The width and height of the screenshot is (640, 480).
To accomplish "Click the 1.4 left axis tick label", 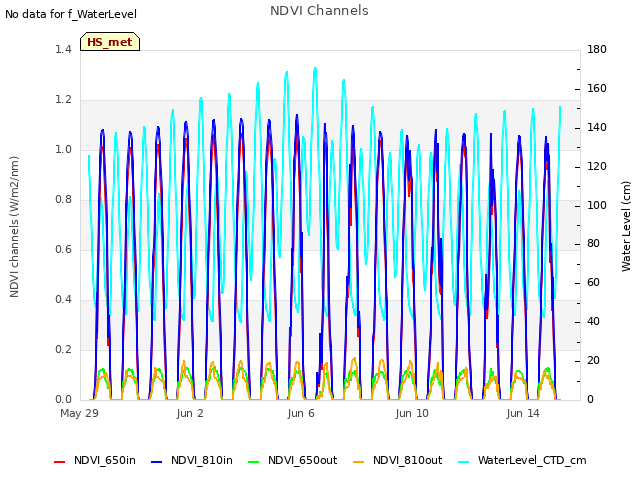I will point(63,49).
